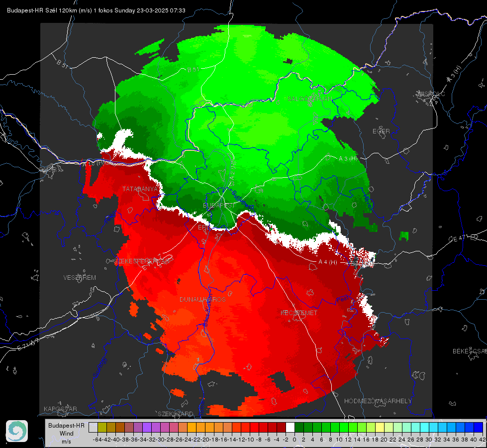Click the blue 'Pest' county label

coord(342,299)
